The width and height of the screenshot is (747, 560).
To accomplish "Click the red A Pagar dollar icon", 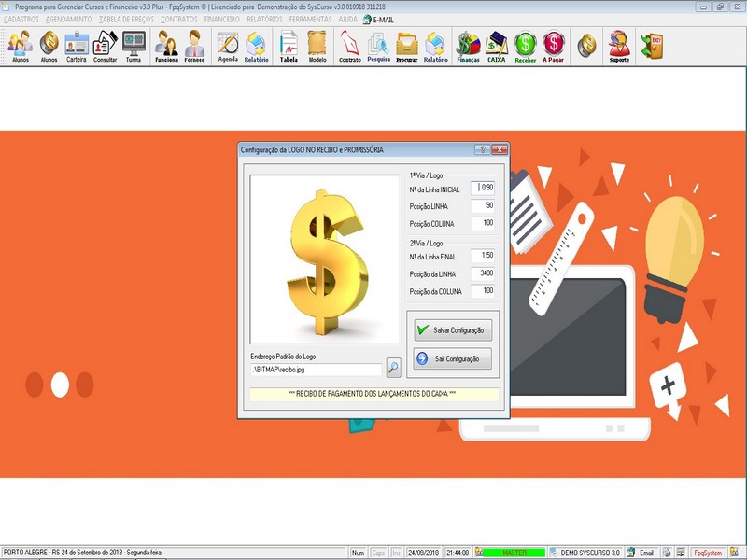I will pos(553,46).
